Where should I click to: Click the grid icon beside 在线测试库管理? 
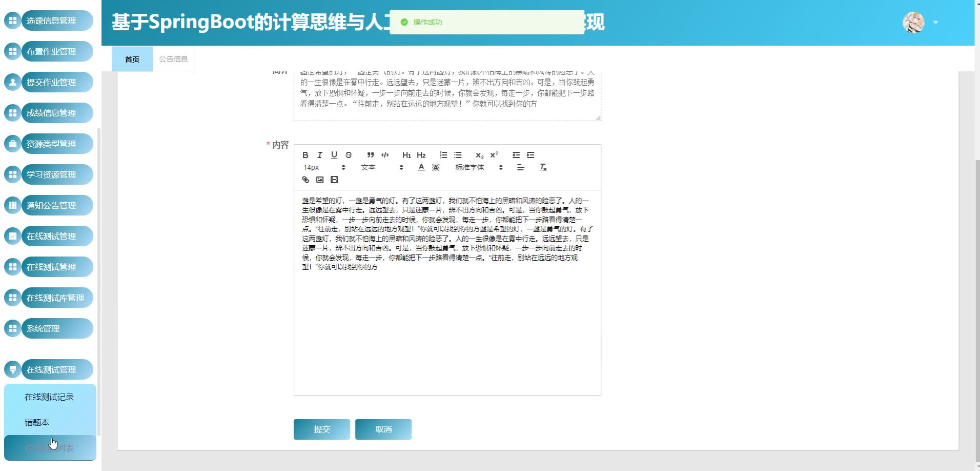13,298
